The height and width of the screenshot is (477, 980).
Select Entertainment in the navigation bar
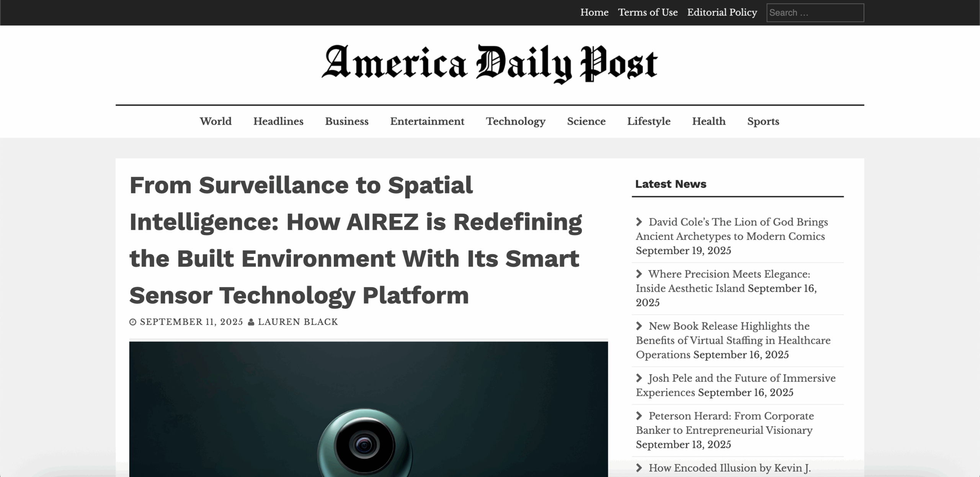(427, 121)
